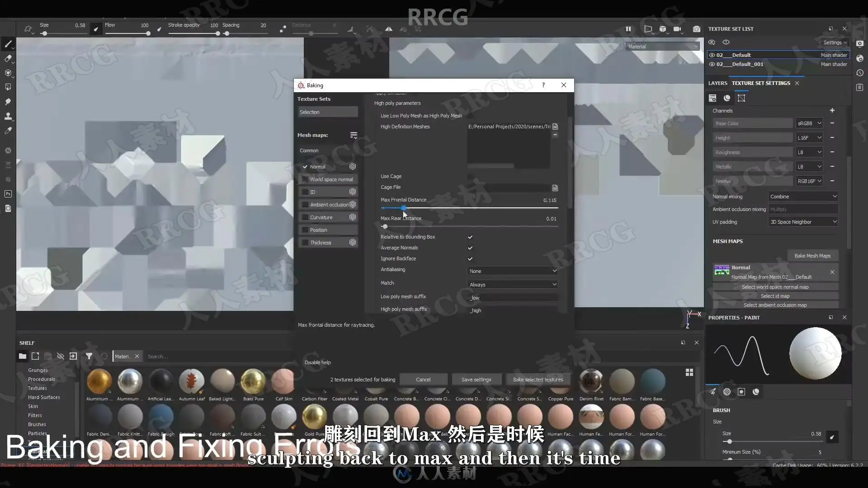Open the Match dropdown set to Always
This screenshot has width=868, height=488.
click(x=513, y=285)
